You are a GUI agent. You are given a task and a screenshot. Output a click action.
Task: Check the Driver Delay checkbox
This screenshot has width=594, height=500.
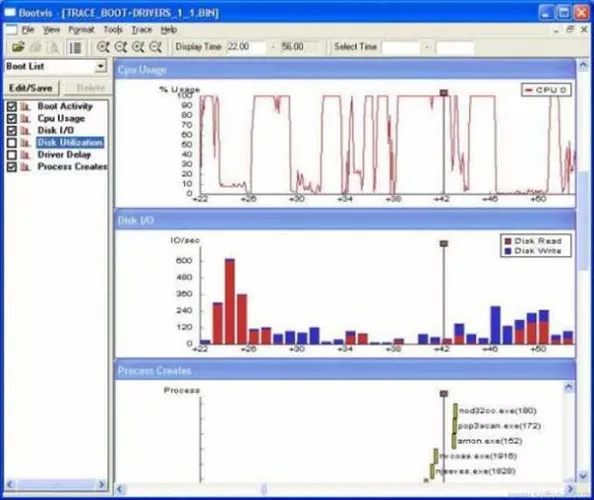click(12, 155)
